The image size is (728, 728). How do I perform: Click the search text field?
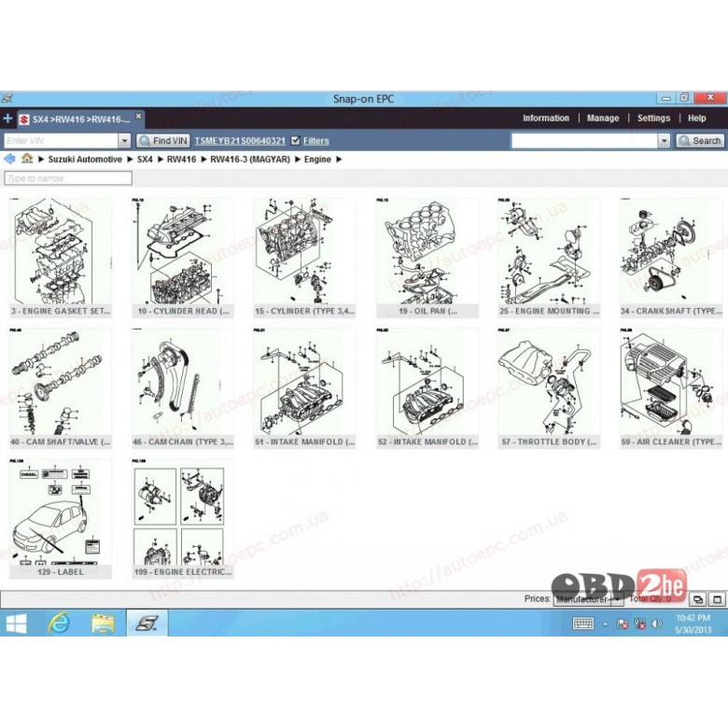coord(584,141)
